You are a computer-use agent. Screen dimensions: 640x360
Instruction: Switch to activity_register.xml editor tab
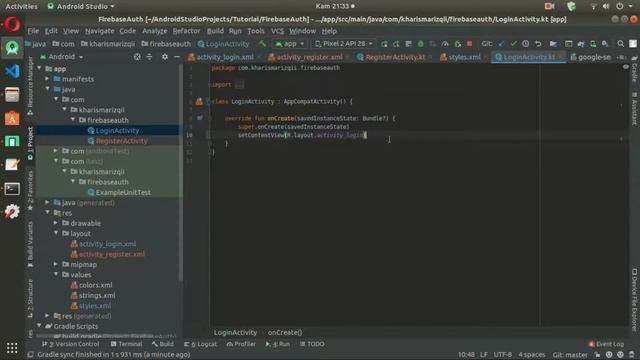tap(306, 57)
